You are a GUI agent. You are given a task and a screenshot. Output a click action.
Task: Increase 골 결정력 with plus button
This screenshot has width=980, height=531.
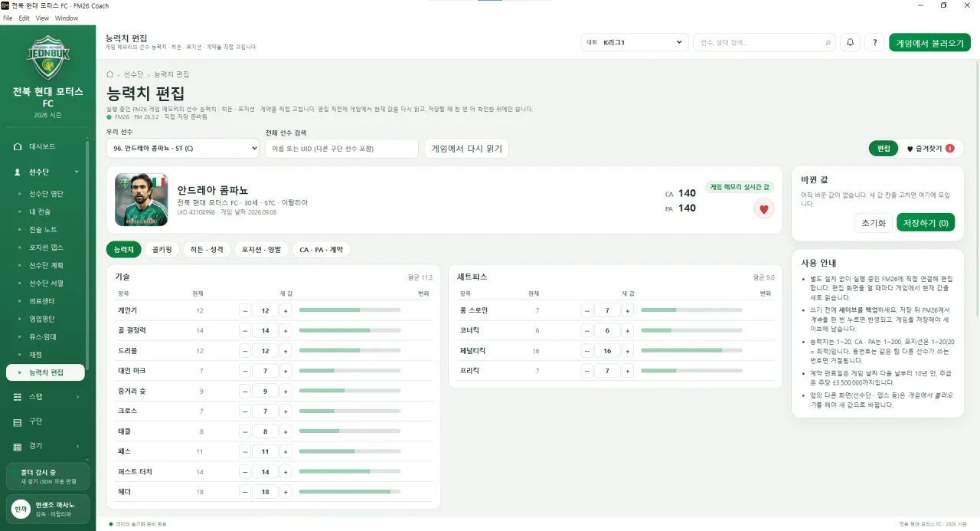click(286, 330)
